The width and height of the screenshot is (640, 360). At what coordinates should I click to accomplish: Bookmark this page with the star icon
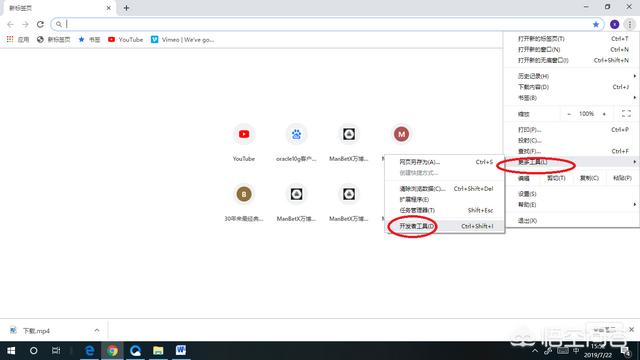pos(596,24)
